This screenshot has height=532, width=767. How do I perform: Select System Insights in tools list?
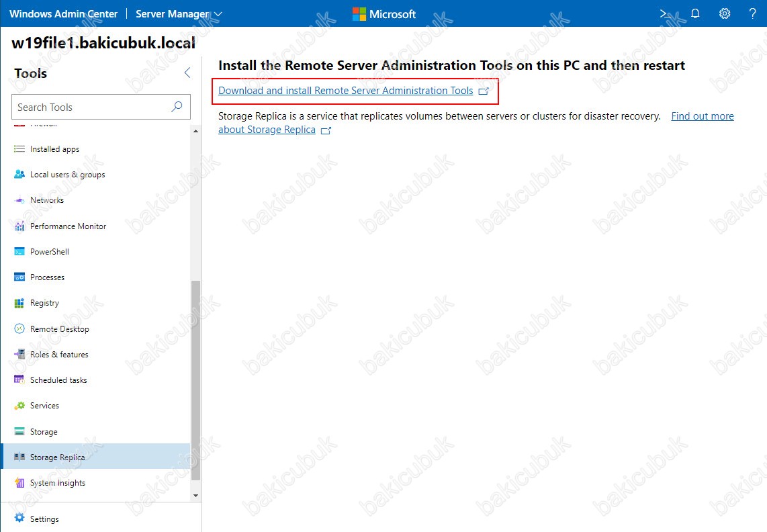point(96,483)
